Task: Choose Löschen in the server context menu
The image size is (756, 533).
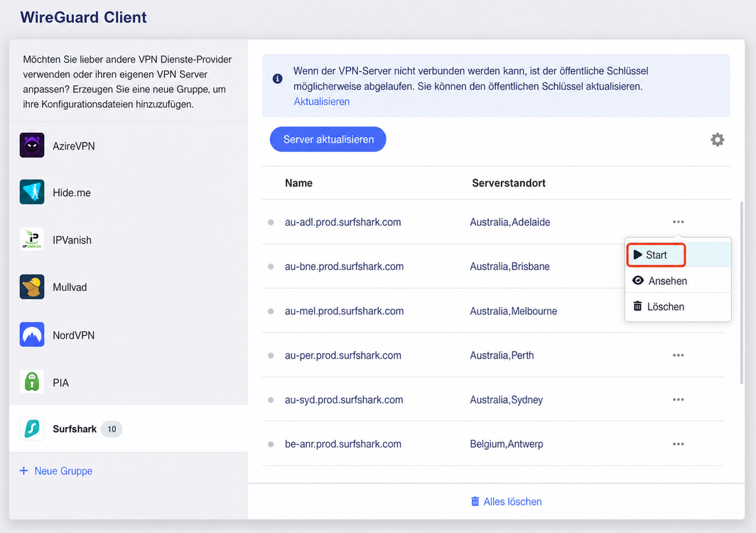Action: pyautogui.click(x=678, y=306)
